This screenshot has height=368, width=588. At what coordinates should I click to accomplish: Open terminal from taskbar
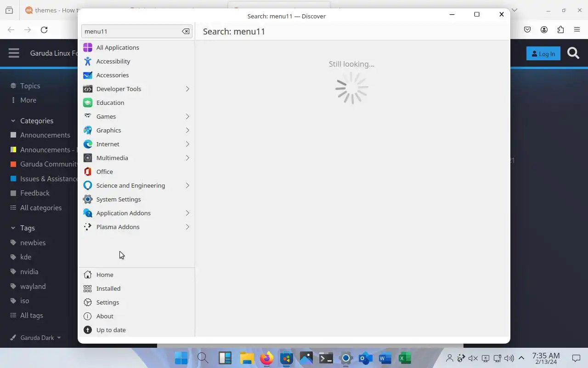click(x=326, y=358)
